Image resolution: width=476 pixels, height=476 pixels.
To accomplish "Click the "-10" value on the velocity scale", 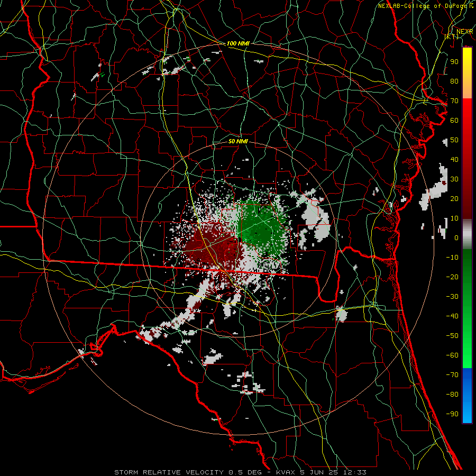I will pyautogui.click(x=452, y=258).
